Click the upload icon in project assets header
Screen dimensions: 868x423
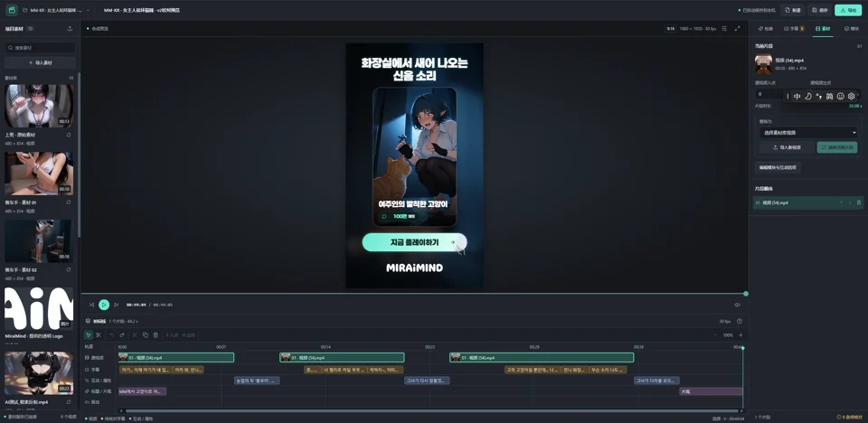click(70, 28)
